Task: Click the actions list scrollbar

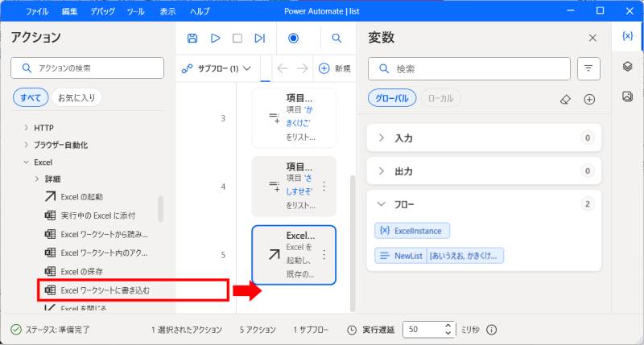Action: 160,209
